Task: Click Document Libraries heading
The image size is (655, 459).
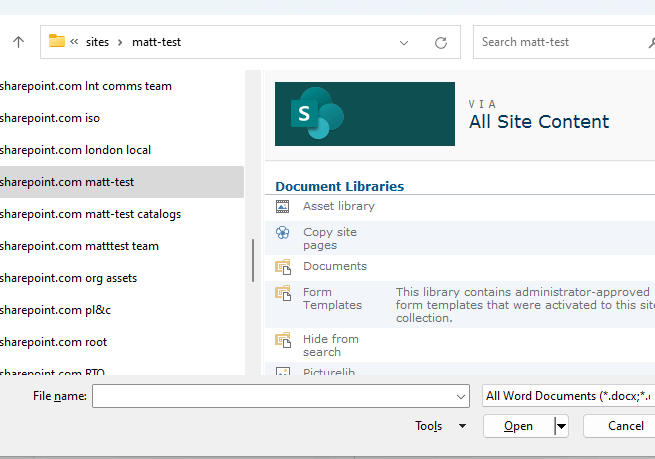Action: tap(340, 186)
